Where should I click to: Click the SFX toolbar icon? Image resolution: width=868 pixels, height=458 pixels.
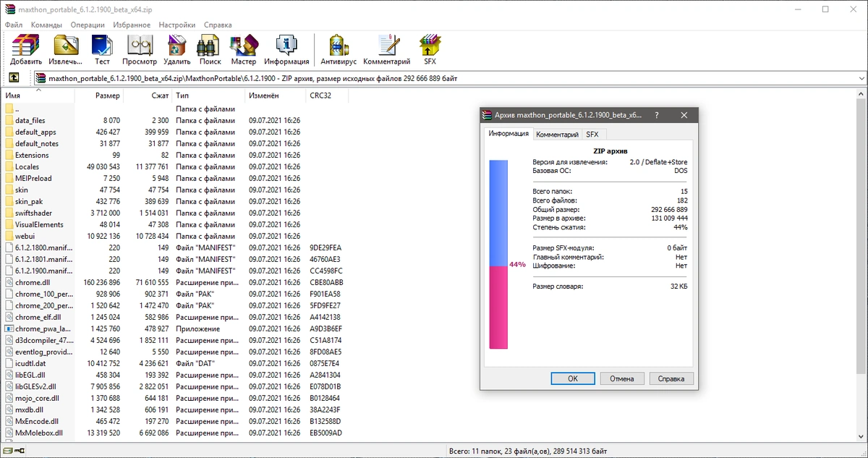(430, 45)
